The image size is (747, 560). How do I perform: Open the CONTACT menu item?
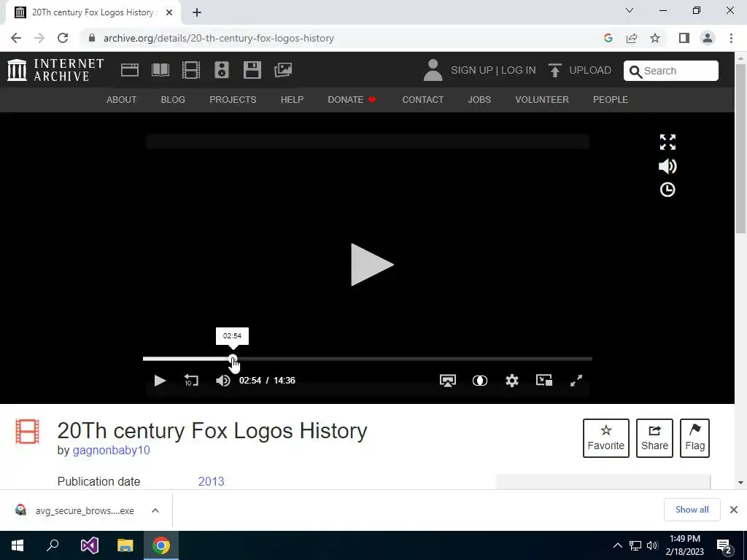(422, 99)
